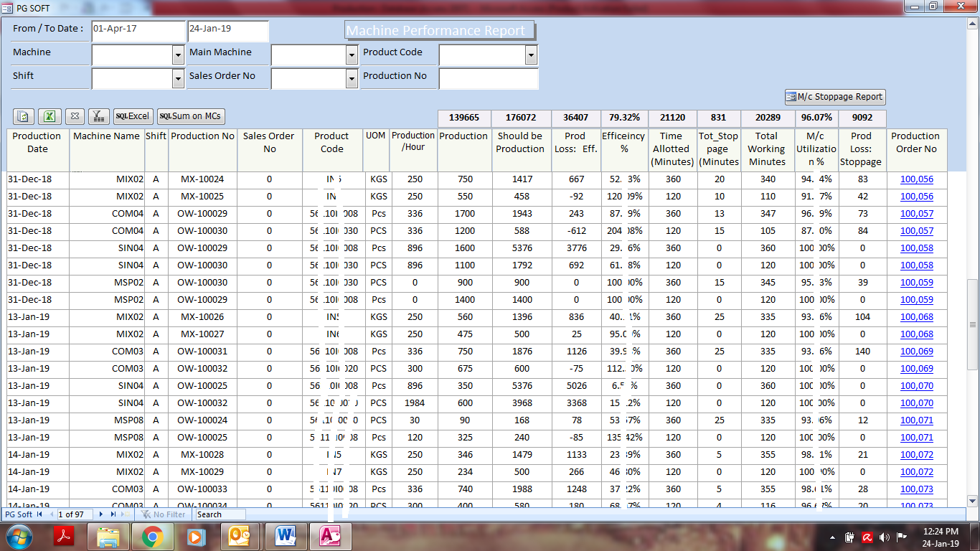Click the prod loss value 3776
Image resolution: width=980 pixels, height=551 pixels.
575,248
